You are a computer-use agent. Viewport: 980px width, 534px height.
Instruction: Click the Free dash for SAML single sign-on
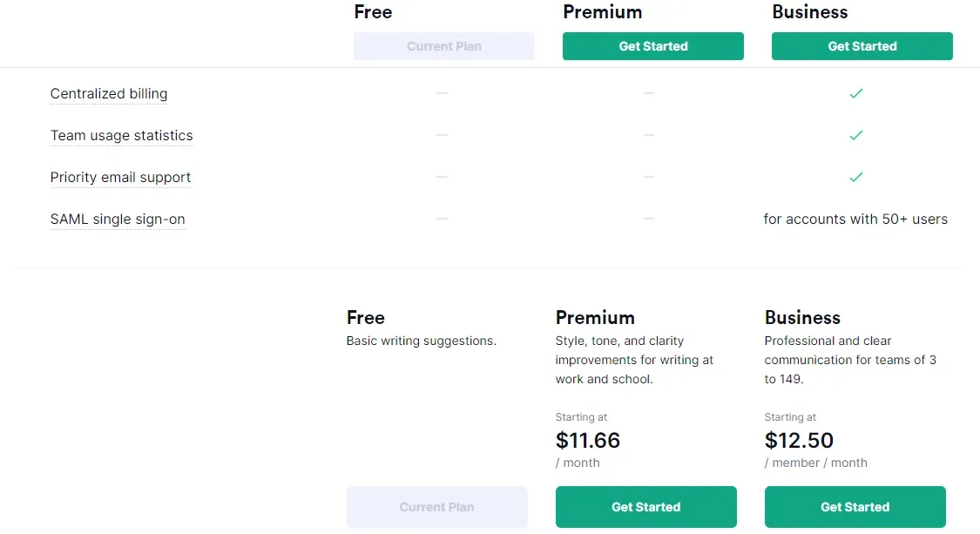pyautogui.click(x=442, y=219)
